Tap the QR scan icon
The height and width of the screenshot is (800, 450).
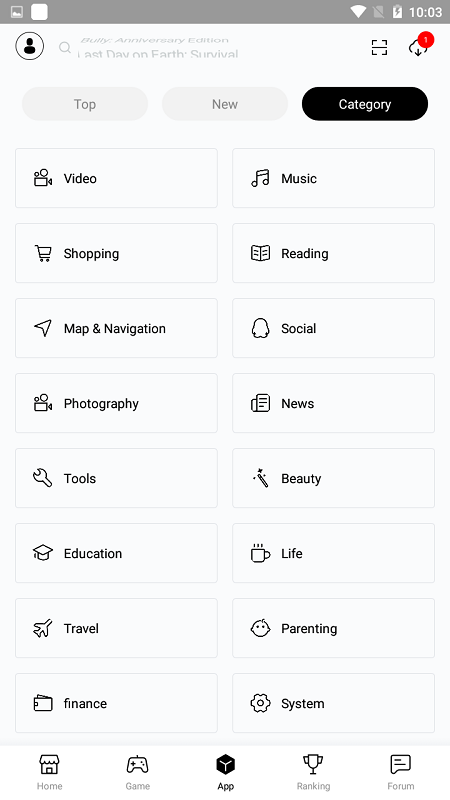379,47
